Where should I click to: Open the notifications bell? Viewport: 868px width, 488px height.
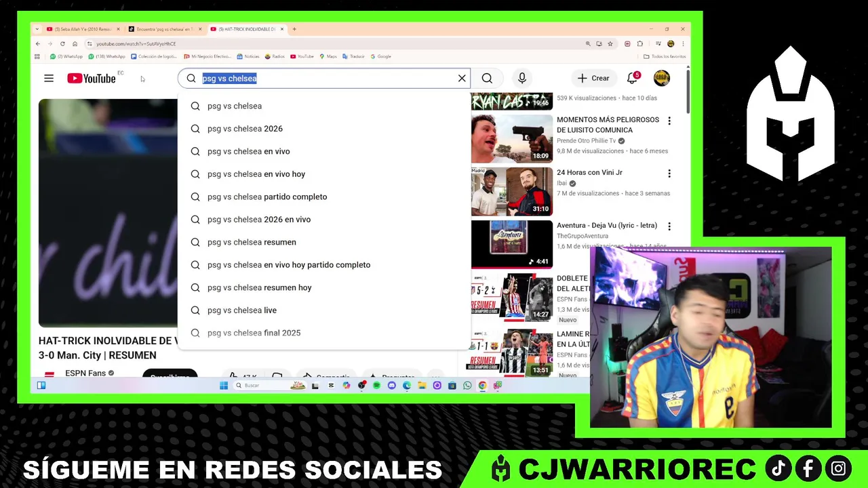632,78
